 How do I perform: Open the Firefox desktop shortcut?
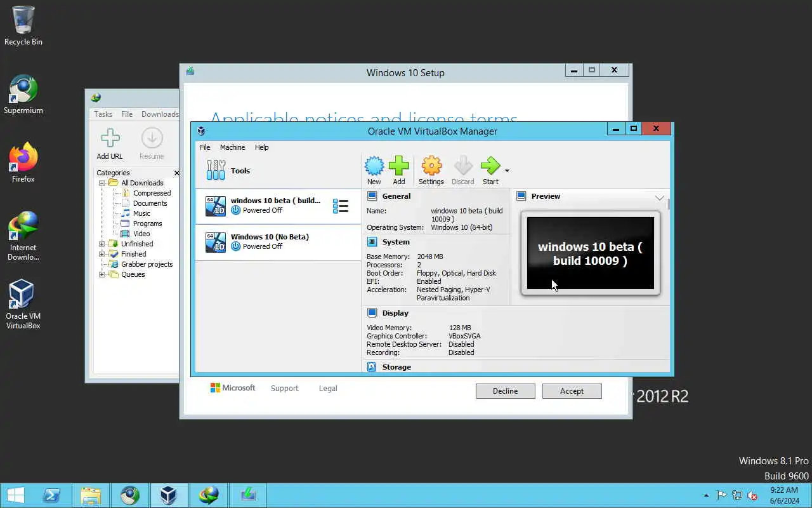[23, 163]
